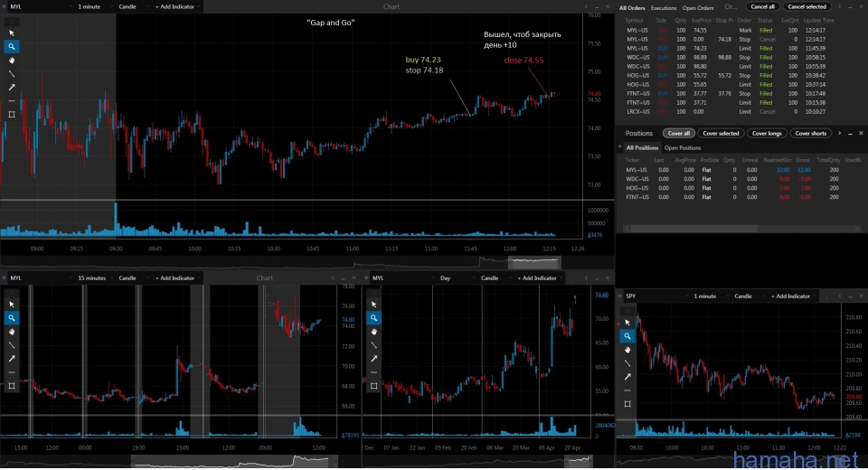Switch to All Orders tab
Image resolution: width=868 pixels, height=470 pixels.
pyautogui.click(x=632, y=8)
